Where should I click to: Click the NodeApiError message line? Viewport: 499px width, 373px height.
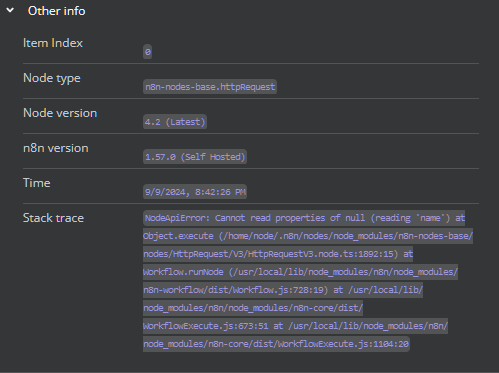304,218
